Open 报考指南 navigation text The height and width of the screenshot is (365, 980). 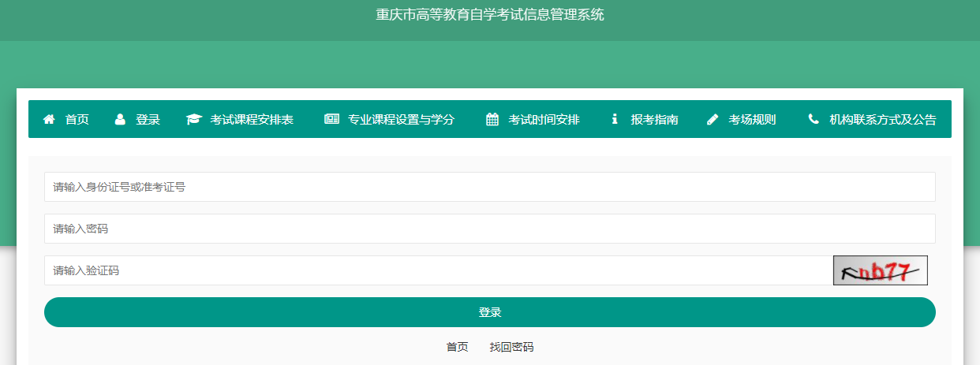pyautogui.click(x=654, y=120)
